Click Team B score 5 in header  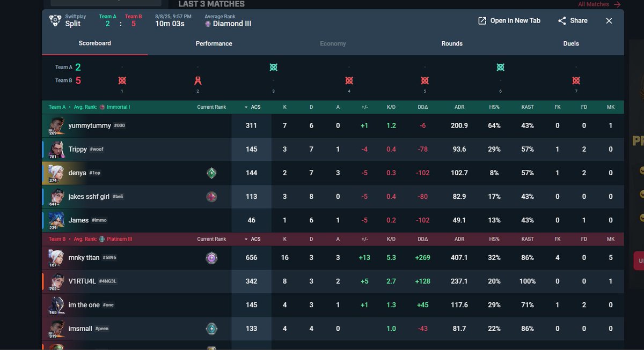tap(133, 24)
